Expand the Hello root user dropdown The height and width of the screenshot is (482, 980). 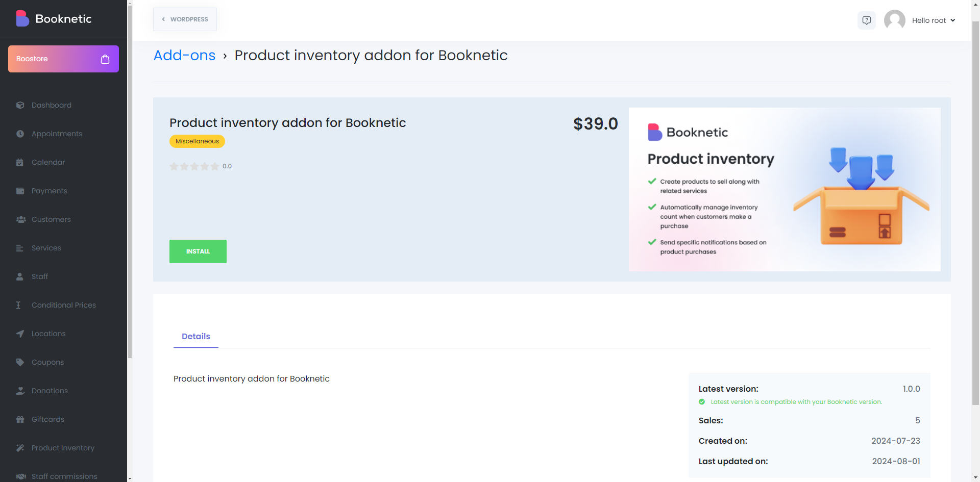(x=934, y=20)
